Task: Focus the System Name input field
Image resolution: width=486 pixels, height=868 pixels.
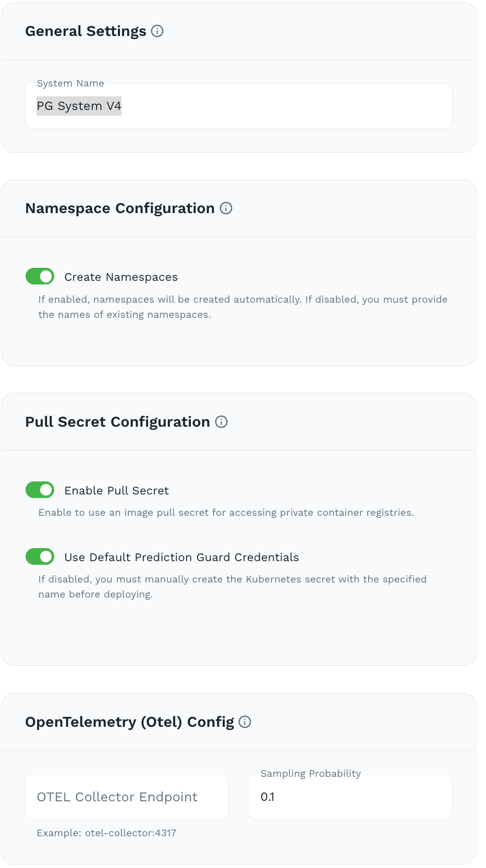Action: pyautogui.click(x=240, y=106)
